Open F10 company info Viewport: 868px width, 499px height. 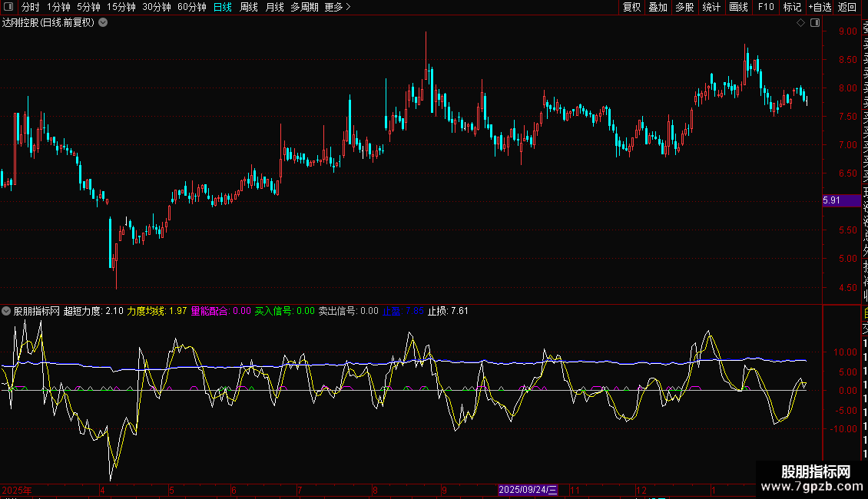(x=766, y=7)
